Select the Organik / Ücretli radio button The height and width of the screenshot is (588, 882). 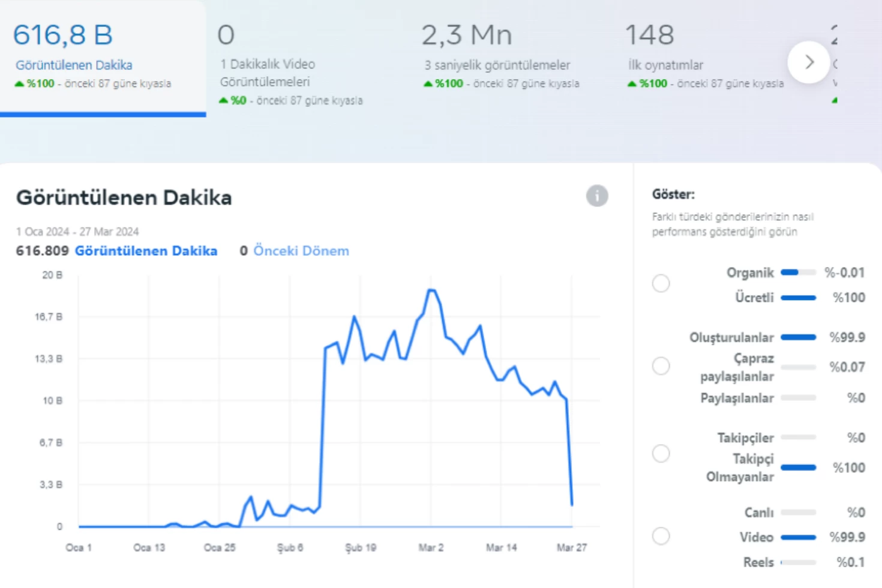[x=661, y=283]
